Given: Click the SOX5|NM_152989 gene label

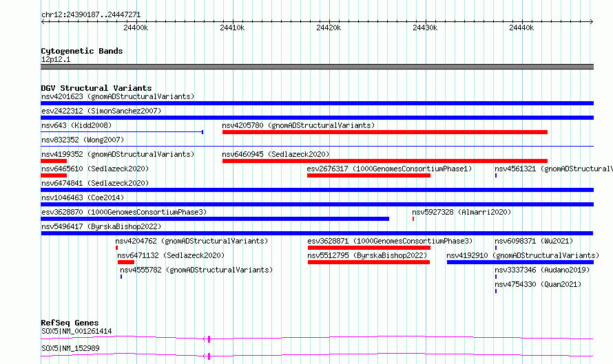Looking at the screenshot, I should [x=70, y=348].
